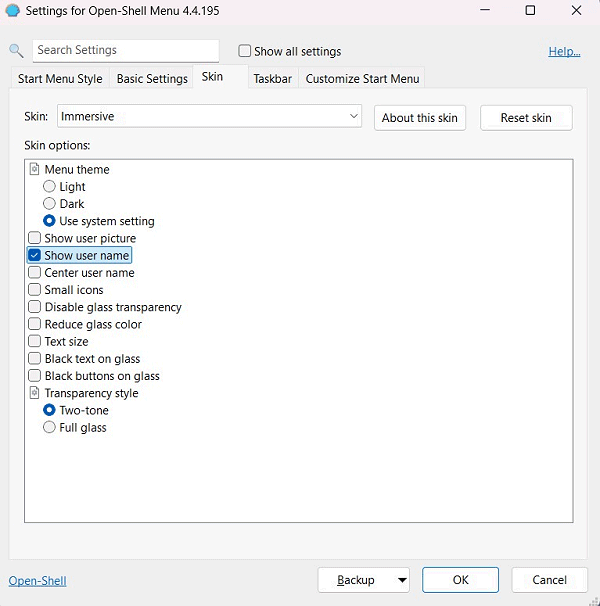The image size is (600, 606).
Task: Enable Disable glass transparency option
Action: pyautogui.click(x=35, y=307)
